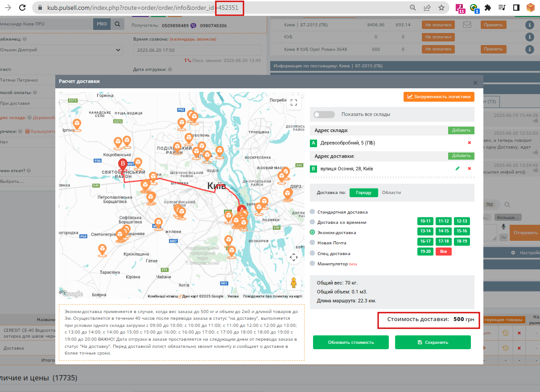This screenshot has height=392, width=540.
Task: Switch delivery to Области tab
Action: pyautogui.click(x=392, y=193)
